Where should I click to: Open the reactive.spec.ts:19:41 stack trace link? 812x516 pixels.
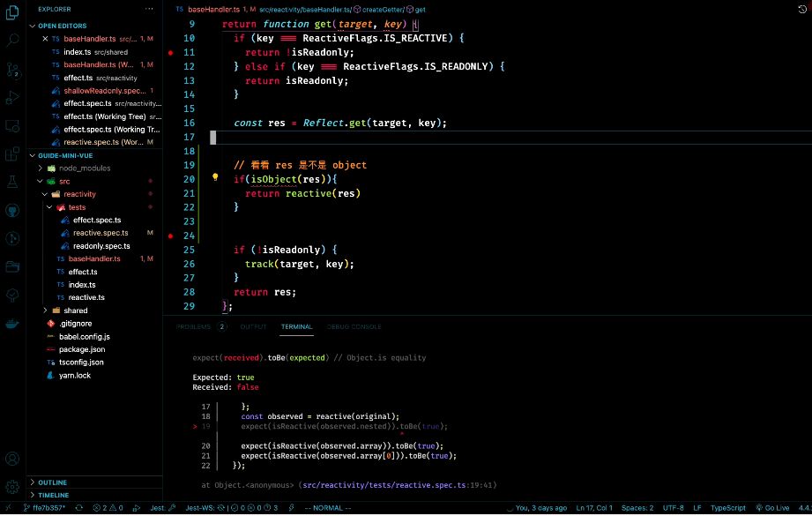pyautogui.click(x=396, y=484)
